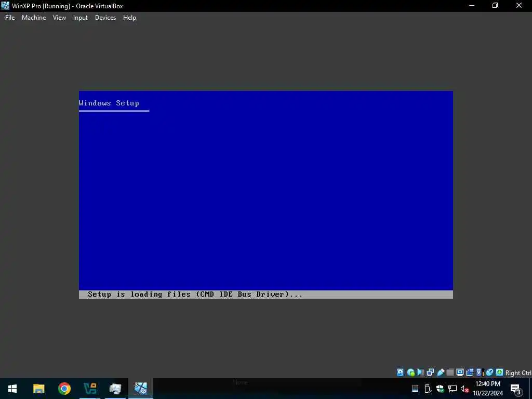Click the Right Ctrl host key label

518,373
